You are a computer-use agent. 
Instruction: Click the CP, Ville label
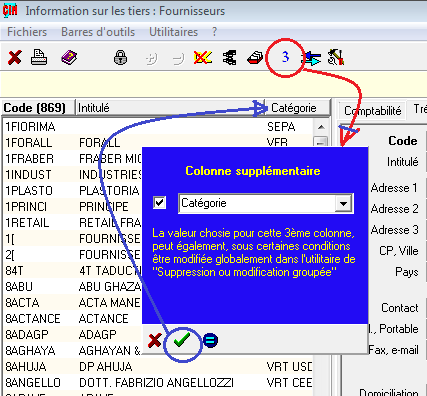(399, 251)
